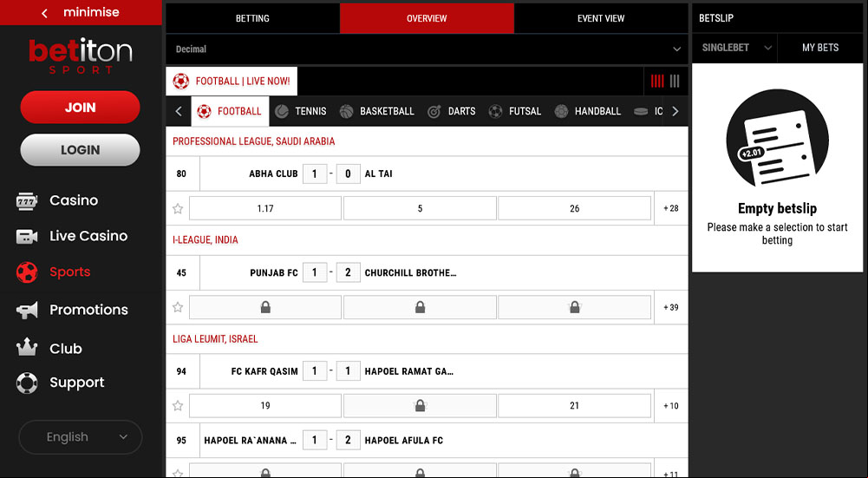Click the Tennis ball icon
The image size is (868, 478).
(282, 111)
